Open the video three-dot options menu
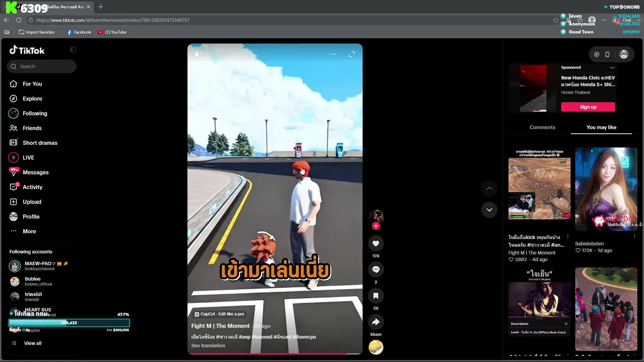 [x=333, y=54]
